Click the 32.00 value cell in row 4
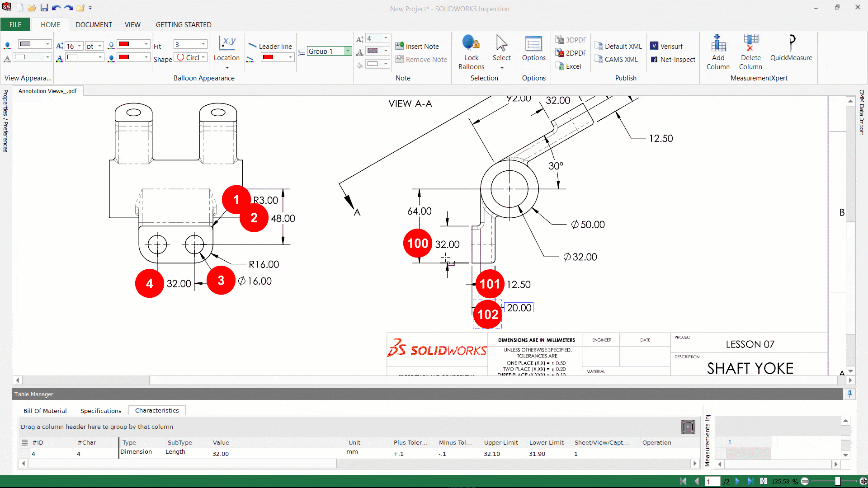 [x=221, y=454]
